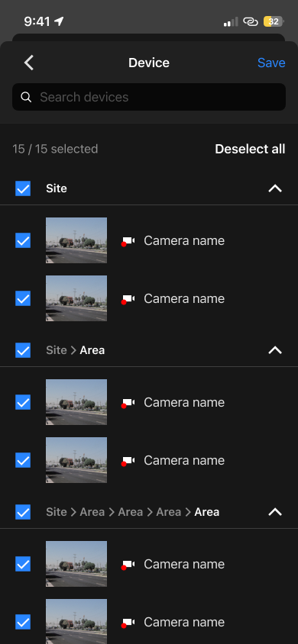Open thumbnail of second Site > Area camera
The height and width of the screenshot is (644, 298).
pos(76,460)
